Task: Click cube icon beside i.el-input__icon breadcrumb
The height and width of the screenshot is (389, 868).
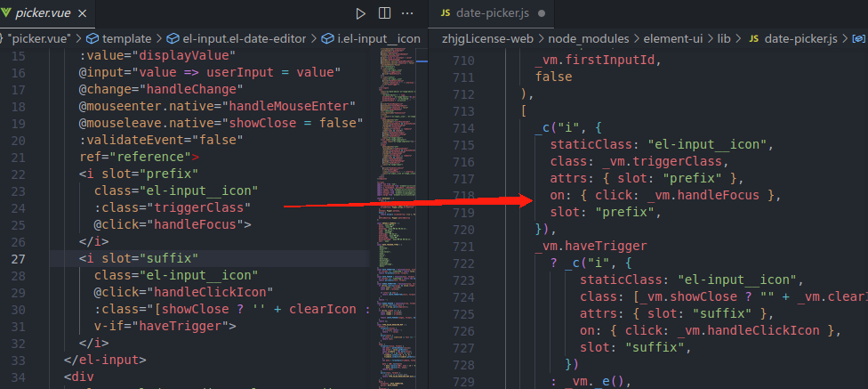Action: 328,39
